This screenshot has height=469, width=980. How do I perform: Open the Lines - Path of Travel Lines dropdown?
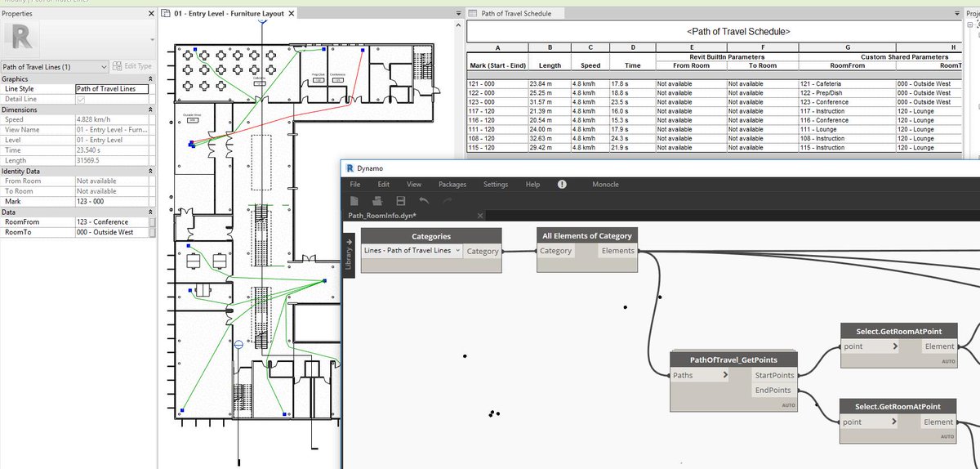tap(412, 251)
